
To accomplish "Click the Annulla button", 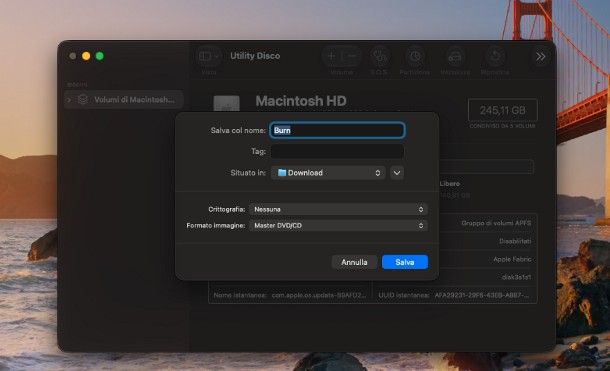I will pyautogui.click(x=354, y=262).
